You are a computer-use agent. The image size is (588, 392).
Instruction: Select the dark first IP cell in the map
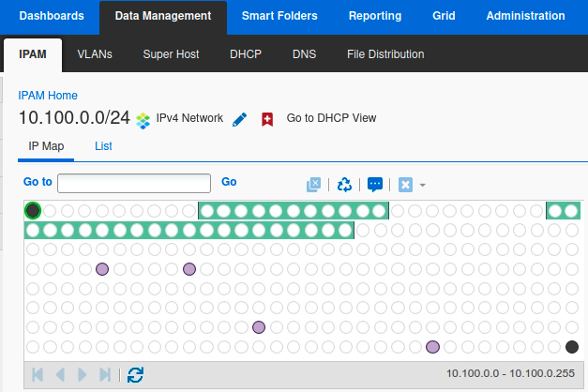(x=33, y=210)
